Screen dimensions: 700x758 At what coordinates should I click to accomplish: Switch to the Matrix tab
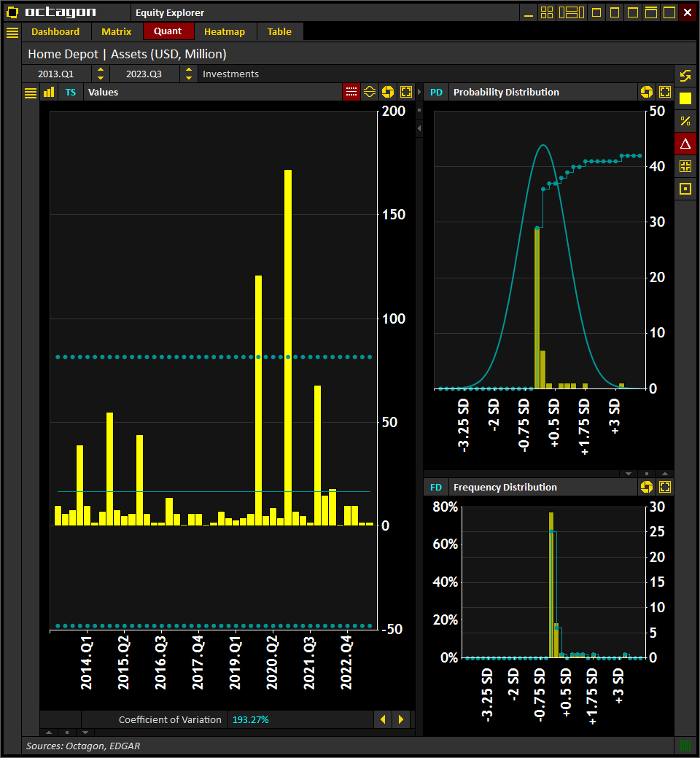(x=116, y=32)
